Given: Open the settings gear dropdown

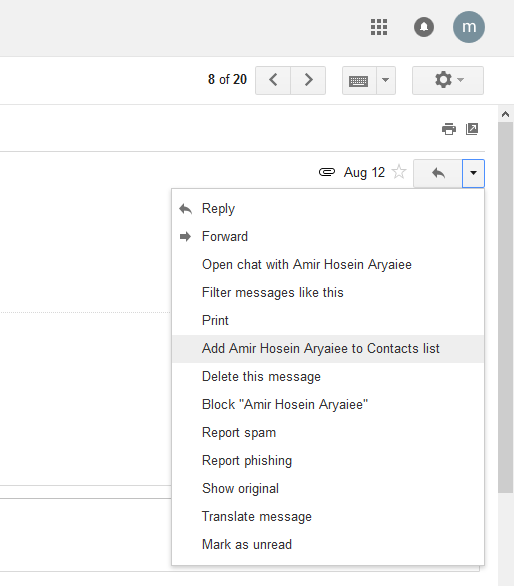Looking at the screenshot, I should pos(448,80).
